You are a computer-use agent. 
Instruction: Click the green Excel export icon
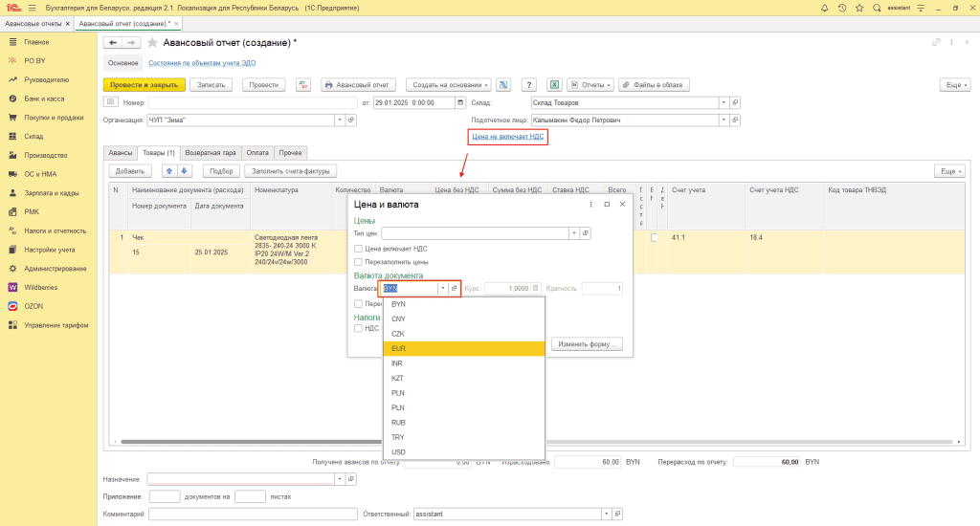tap(554, 85)
